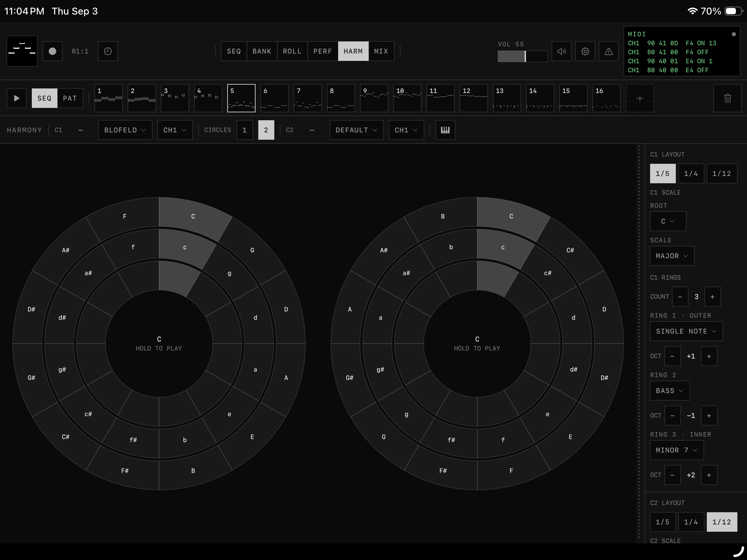Switch to SEQ mode toggle
Image resolution: width=747 pixels, height=560 pixels.
45,98
